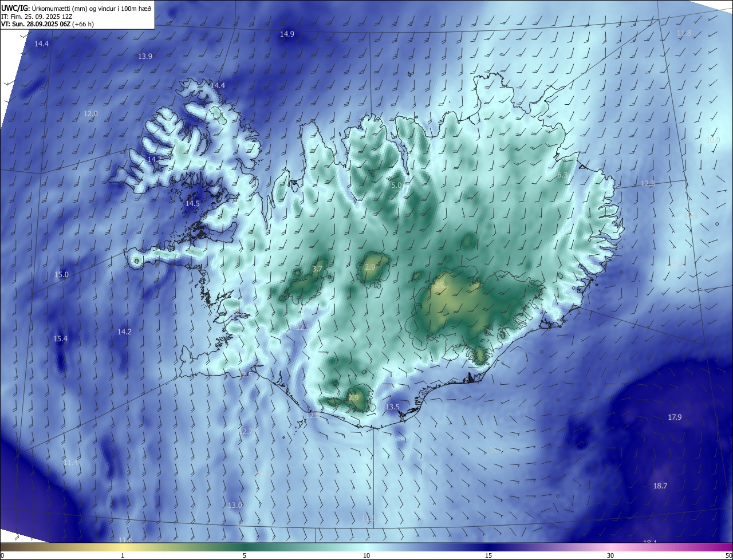Select the 15.0 value label on the map
This screenshot has width=733, height=560.
61,274
